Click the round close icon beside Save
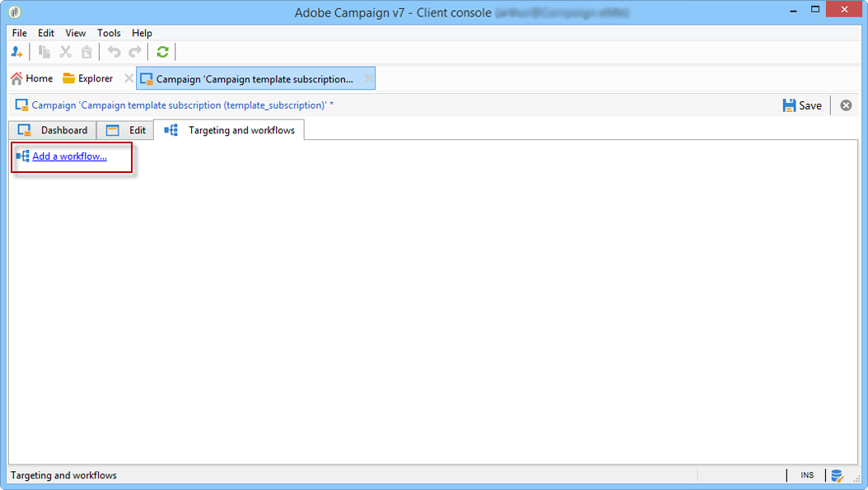Viewport: 868px width, 490px height. (846, 105)
